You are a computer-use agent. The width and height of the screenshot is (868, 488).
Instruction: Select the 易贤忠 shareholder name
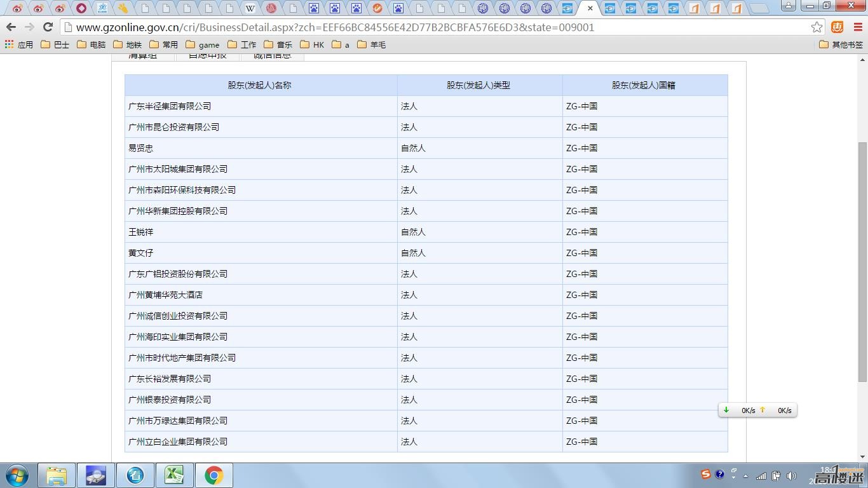(141, 148)
